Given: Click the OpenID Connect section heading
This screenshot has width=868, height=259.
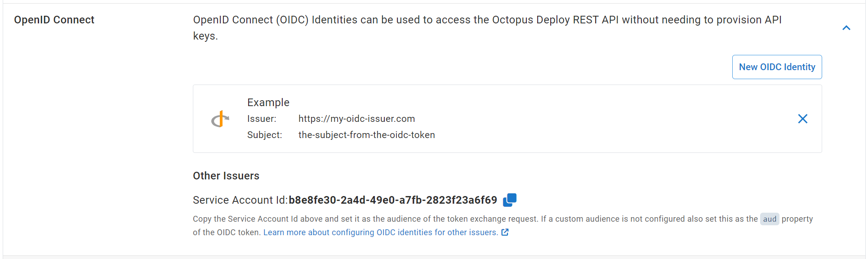Looking at the screenshot, I should click(x=54, y=20).
